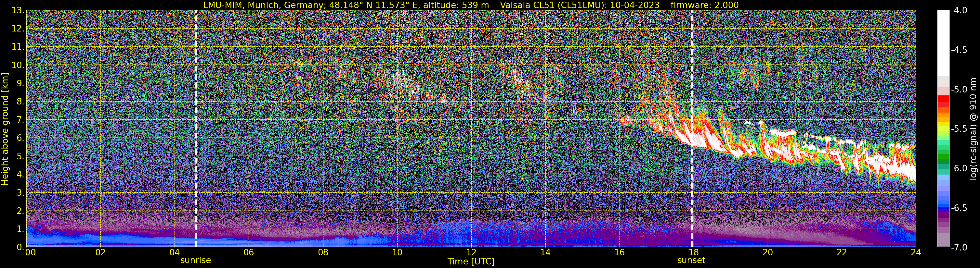Click the '-7.0' colorbar tick label
The image size is (980, 268).
click(959, 248)
